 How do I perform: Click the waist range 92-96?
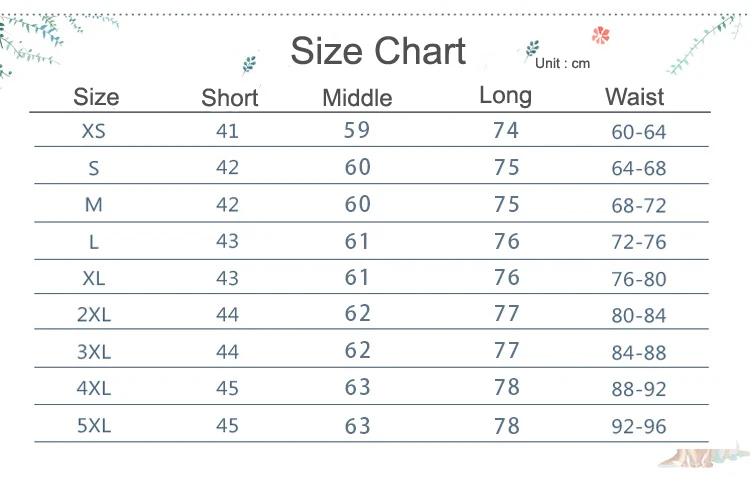(x=638, y=427)
